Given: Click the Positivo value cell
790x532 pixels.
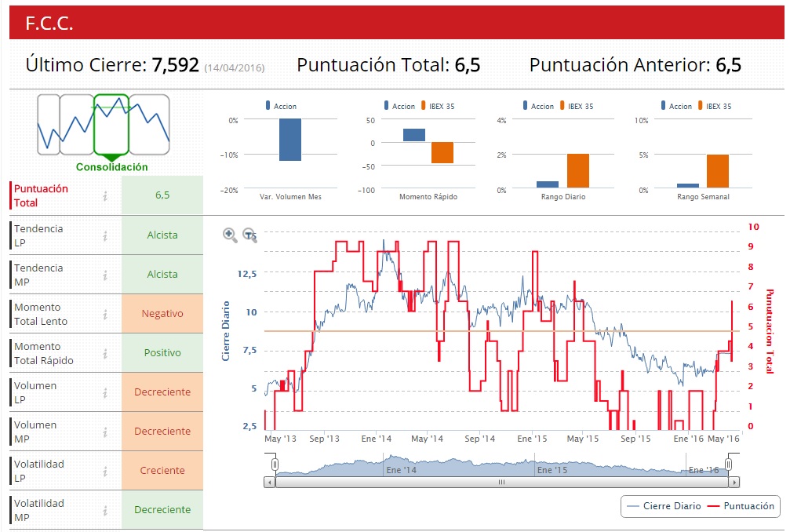Looking at the screenshot, I should [x=162, y=352].
